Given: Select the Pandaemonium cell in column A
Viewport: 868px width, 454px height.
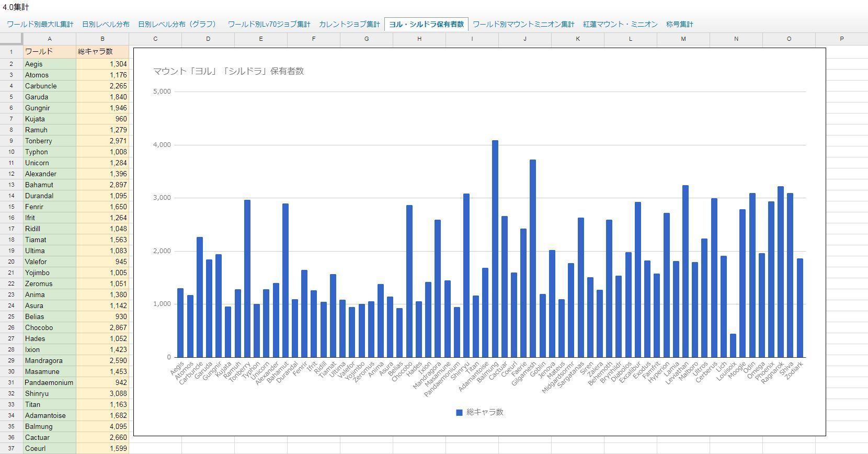Looking at the screenshot, I should tap(50, 382).
